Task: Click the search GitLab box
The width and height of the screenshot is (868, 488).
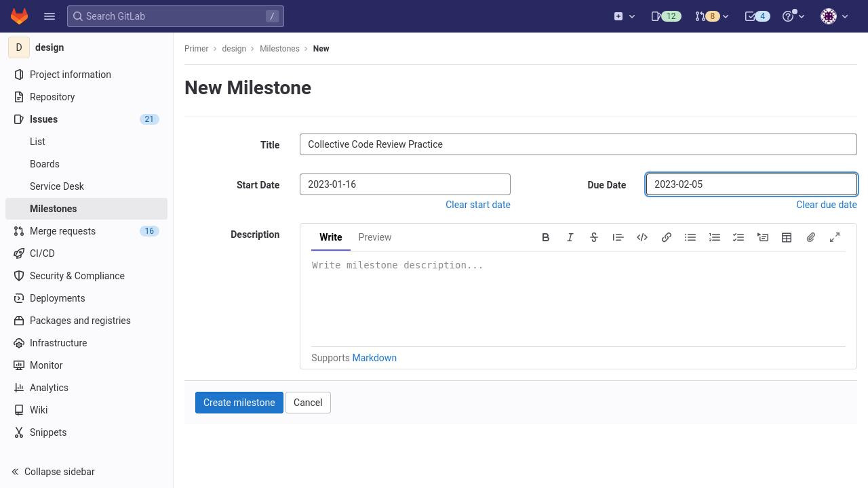Action: tap(176, 16)
